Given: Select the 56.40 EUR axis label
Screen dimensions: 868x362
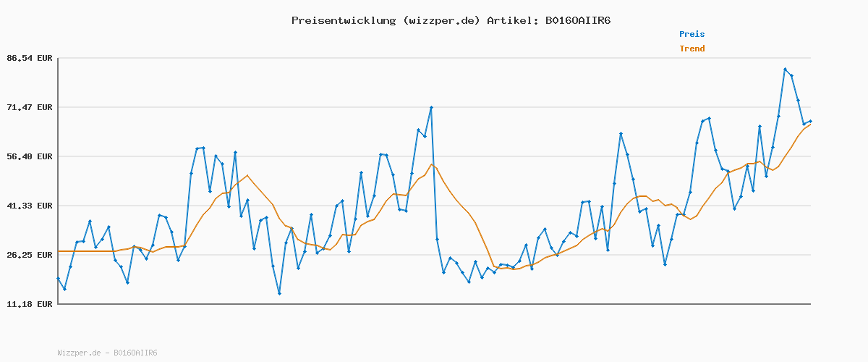Looking at the screenshot, I should coord(28,156).
